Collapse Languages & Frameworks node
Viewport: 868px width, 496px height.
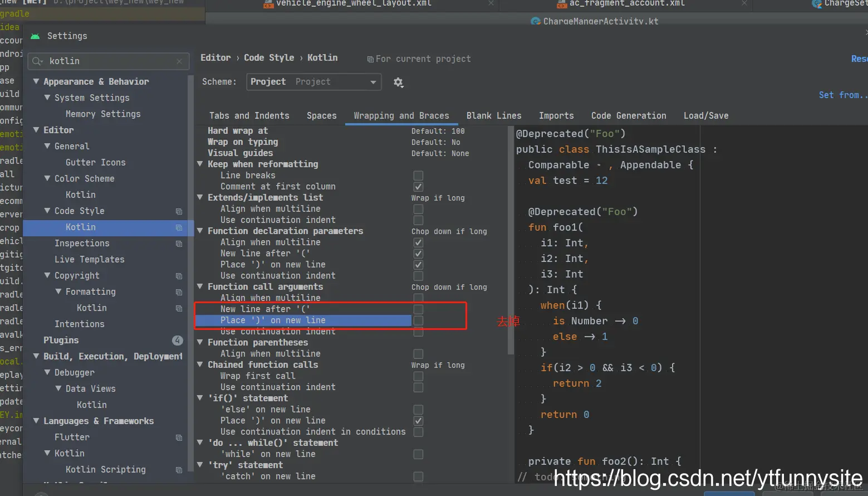pyautogui.click(x=36, y=421)
